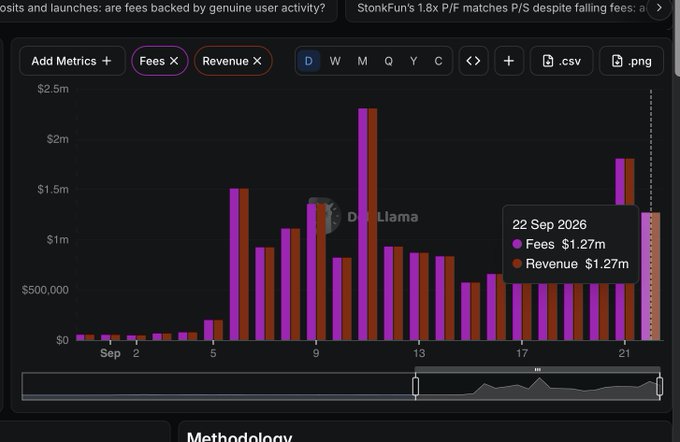This screenshot has height=442, width=680.
Task: Click the page vertical scrollbar
Action: [x=677, y=38]
